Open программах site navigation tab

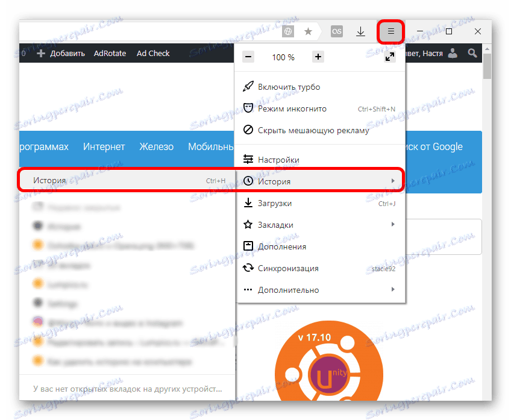point(44,147)
